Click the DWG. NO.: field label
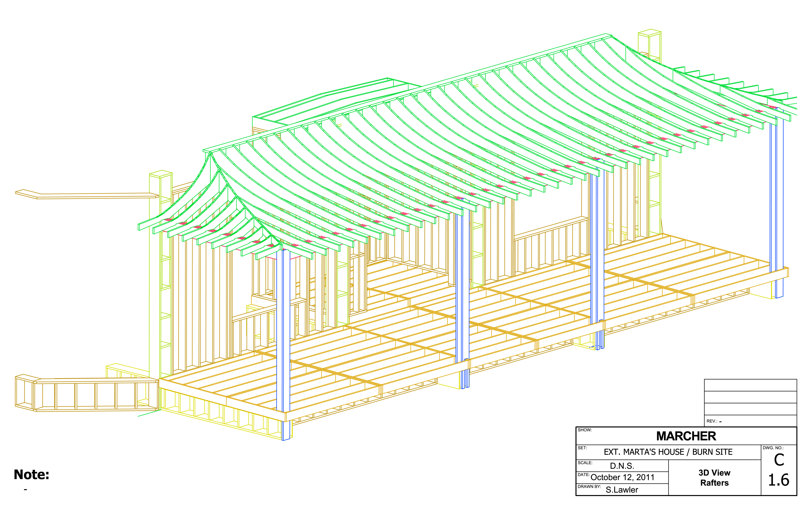This screenshot has width=812, height=525. 773,448
